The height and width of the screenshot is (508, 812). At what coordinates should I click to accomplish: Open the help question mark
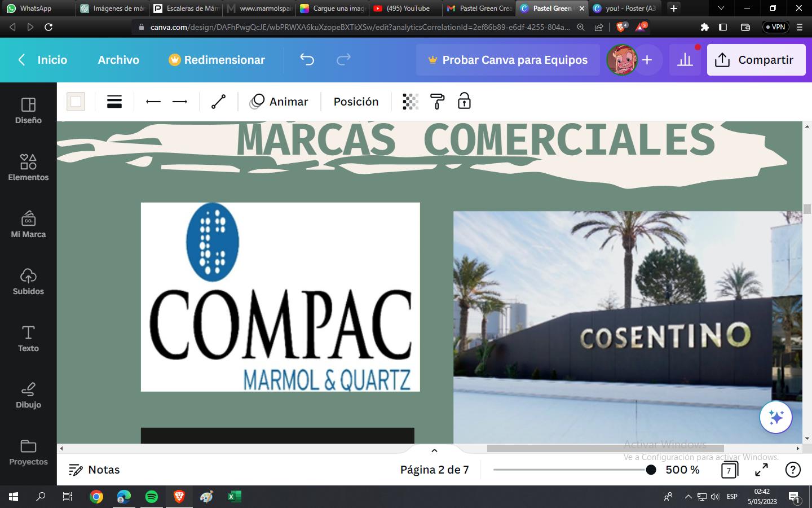pos(793,470)
